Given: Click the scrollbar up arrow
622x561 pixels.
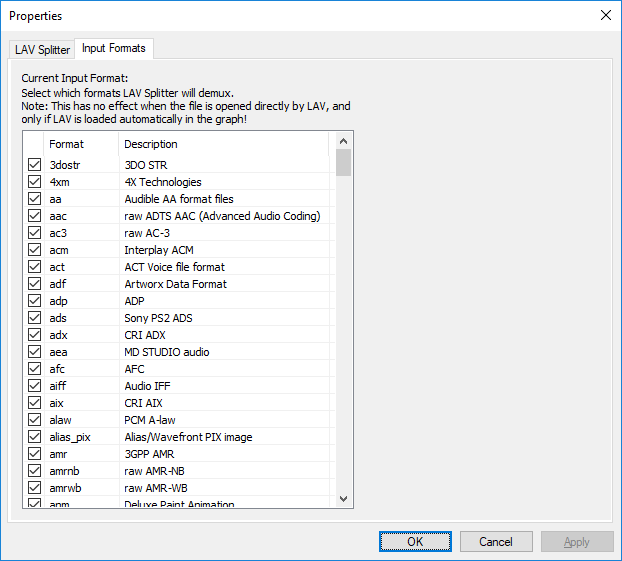Looking at the screenshot, I should coord(344,141).
